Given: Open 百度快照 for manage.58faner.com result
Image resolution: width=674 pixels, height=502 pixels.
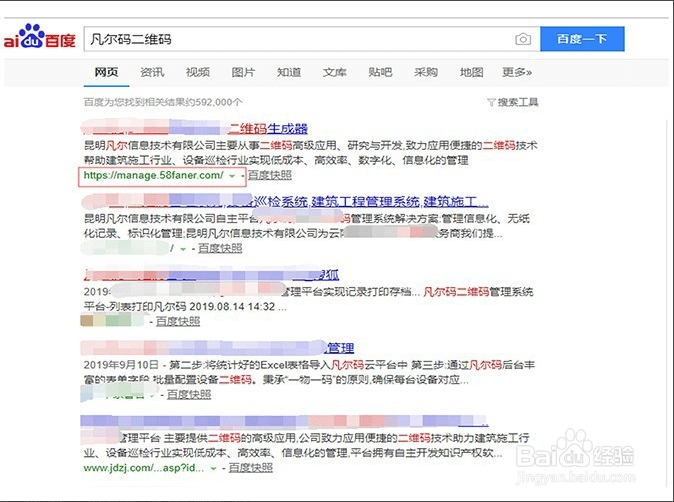Looking at the screenshot, I should [270, 175].
